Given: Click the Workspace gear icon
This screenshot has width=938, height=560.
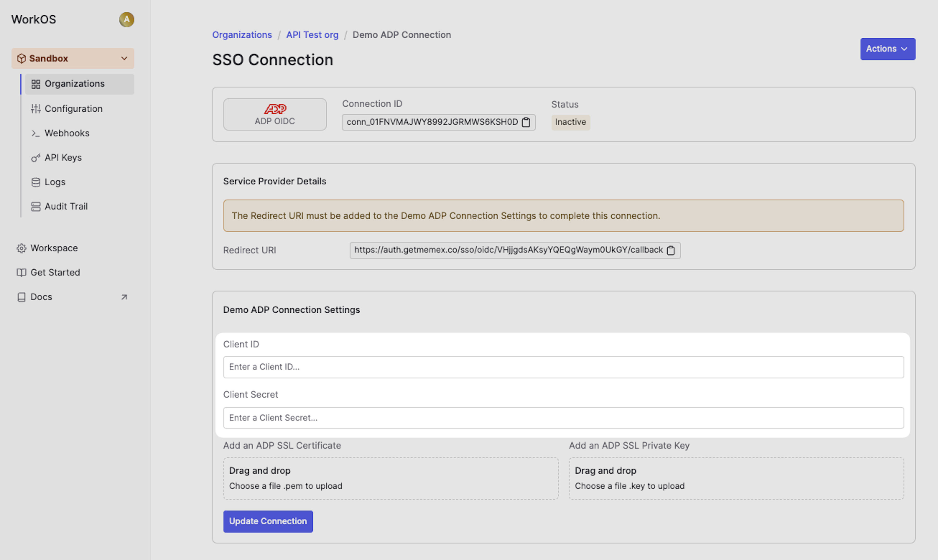Looking at the screenshot, I should tap(21, 248).
